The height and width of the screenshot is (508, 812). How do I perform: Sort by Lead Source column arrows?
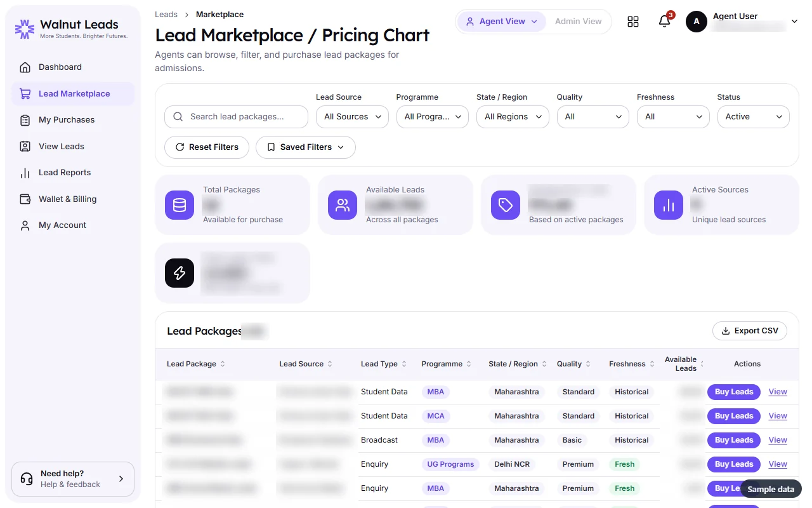(329, 364)
